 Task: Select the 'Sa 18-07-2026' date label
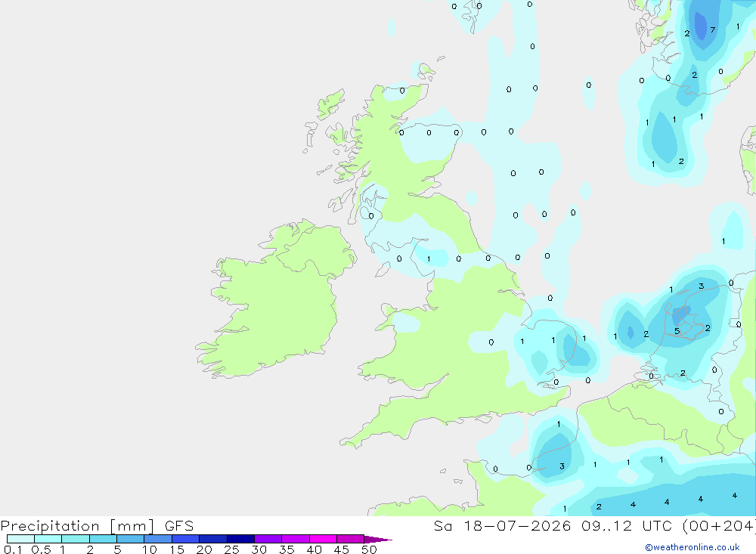[x=502, y=526]
